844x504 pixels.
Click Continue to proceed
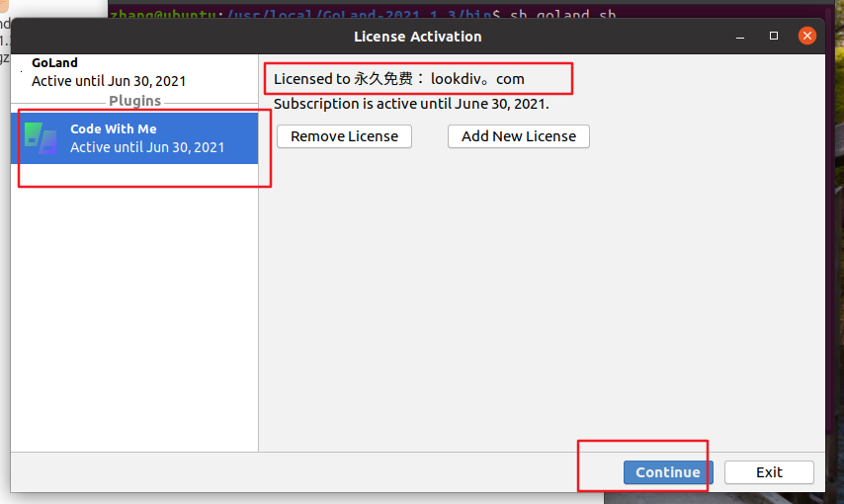668,472
